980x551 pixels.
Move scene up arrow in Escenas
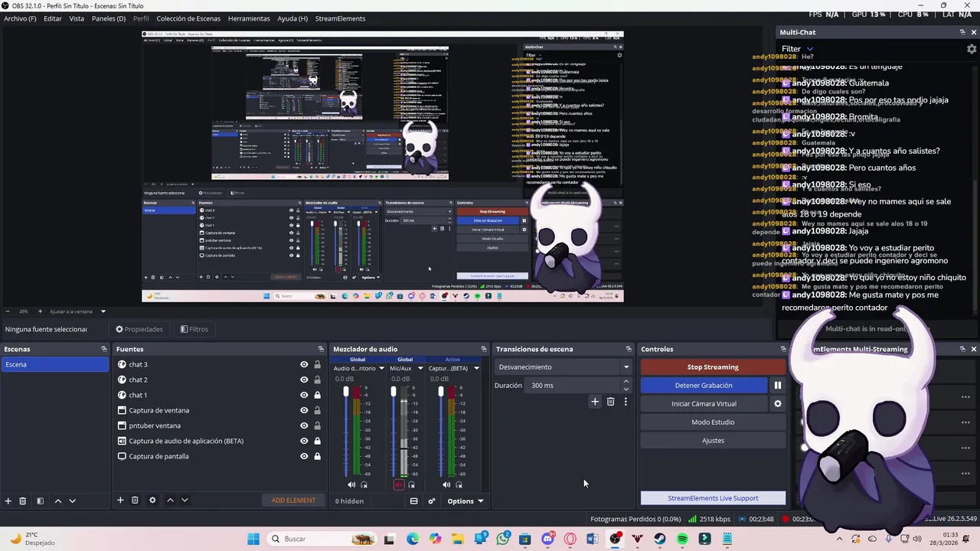tap(57, 500)
